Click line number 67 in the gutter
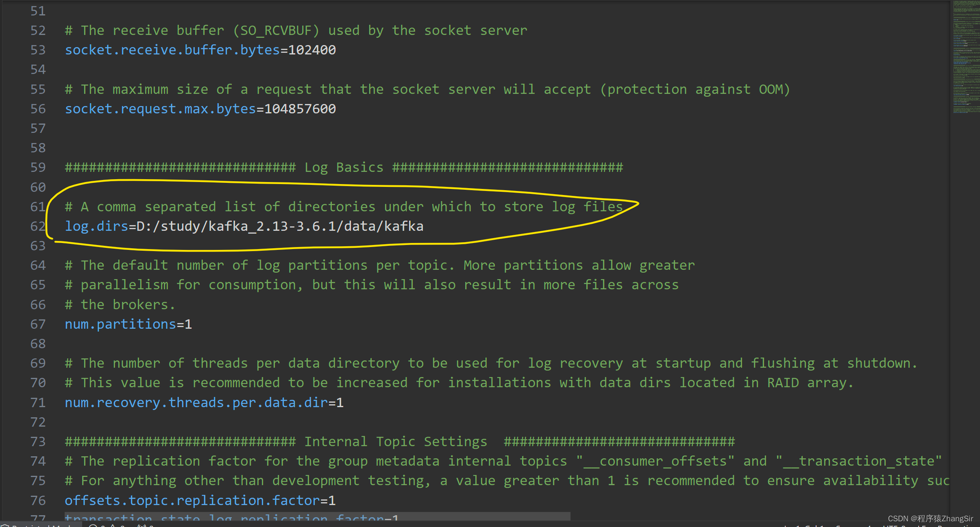This screenshot has width=980, height=527. click(38, 324)
